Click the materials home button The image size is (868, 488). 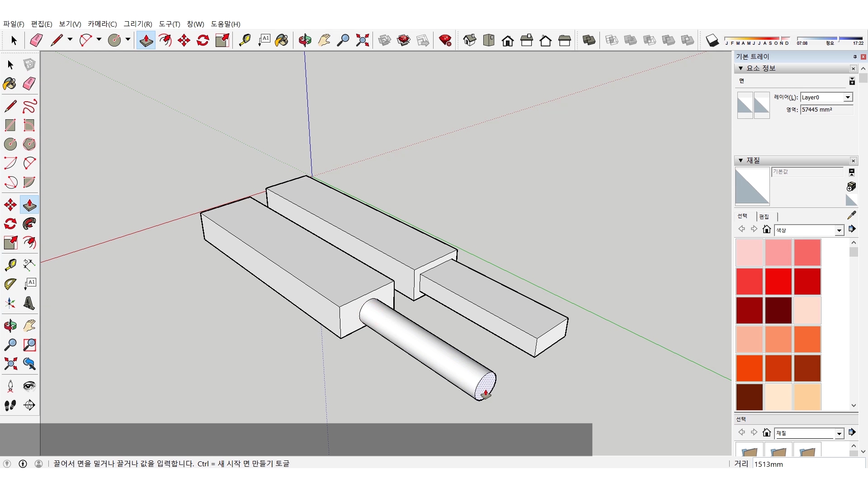766,230
